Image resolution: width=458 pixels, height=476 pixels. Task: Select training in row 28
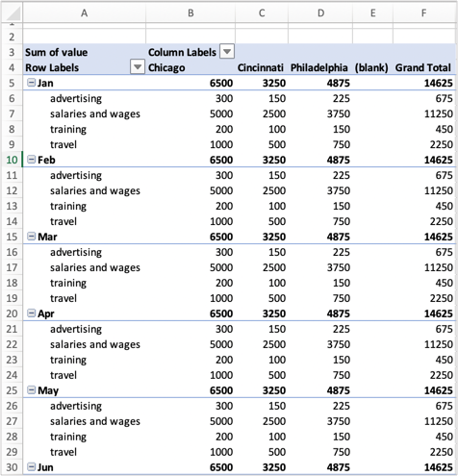coord(68,437)
